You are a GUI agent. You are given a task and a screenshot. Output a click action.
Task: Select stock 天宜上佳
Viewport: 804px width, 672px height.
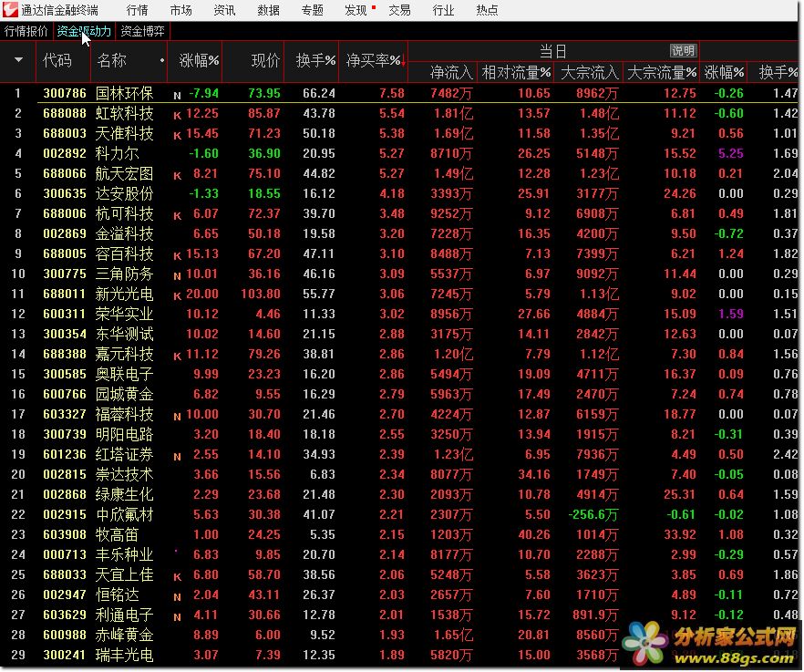(x=125, y=574)
